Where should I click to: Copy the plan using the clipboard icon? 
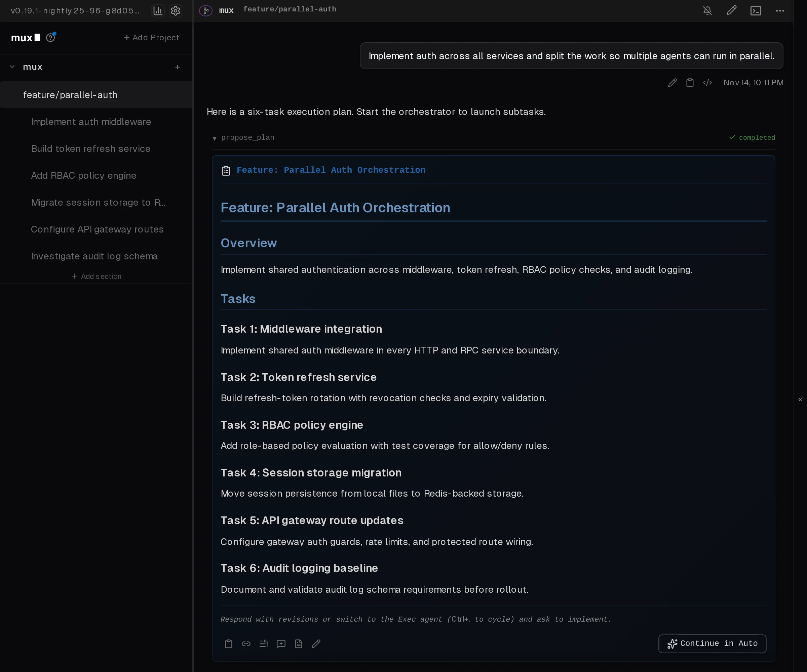pyautogui.click(x=229, y=643)
